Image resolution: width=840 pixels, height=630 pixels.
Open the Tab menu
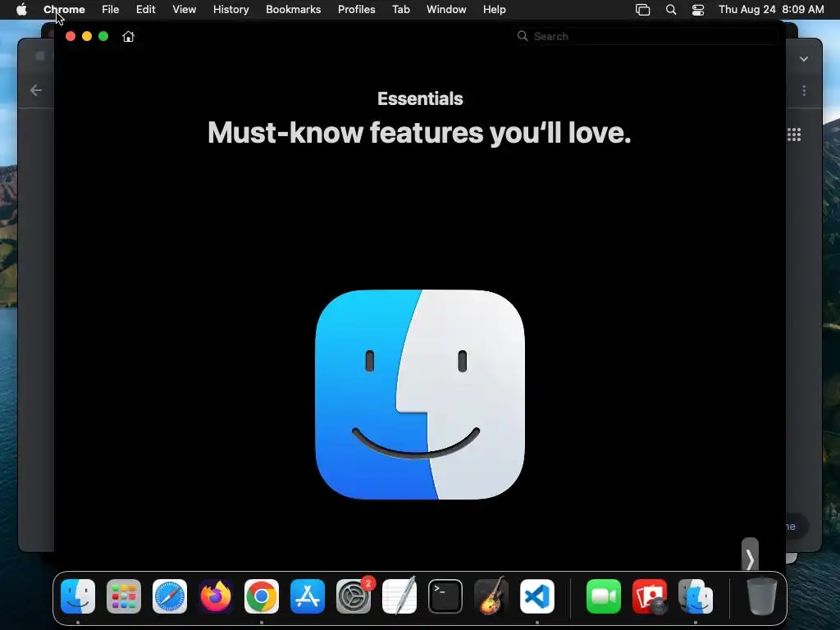(400, 10)
